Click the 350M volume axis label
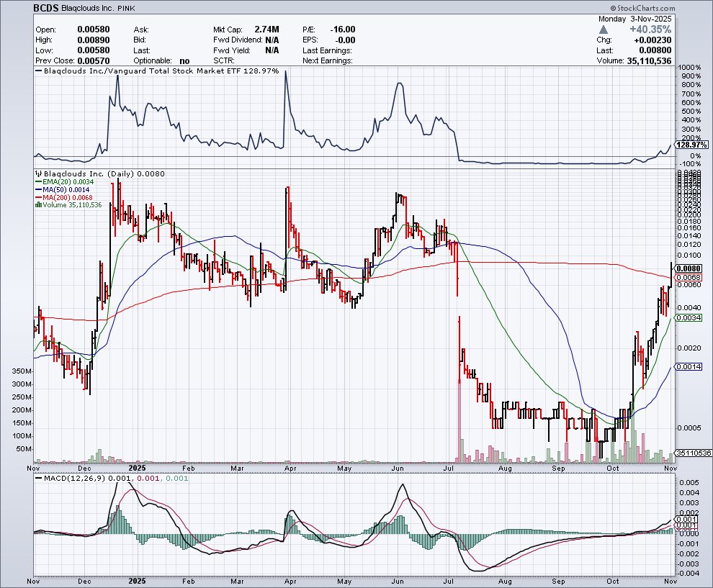 point(22,371)
